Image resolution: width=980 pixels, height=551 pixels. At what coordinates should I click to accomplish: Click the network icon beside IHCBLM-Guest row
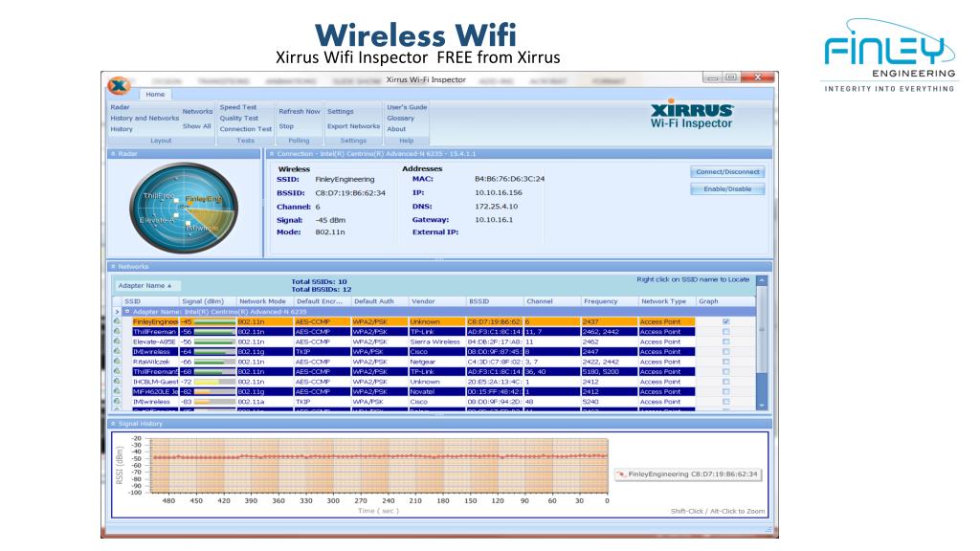point(117,382)
